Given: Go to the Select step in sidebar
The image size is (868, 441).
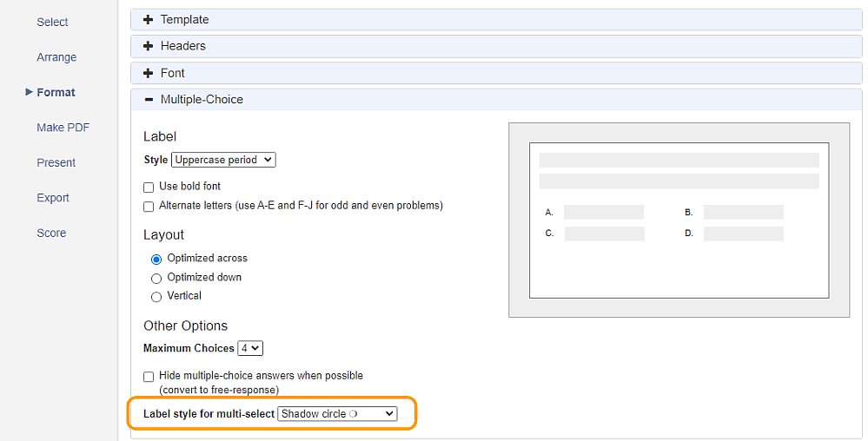Looking at the screenshot, I should tap(53, 22).
